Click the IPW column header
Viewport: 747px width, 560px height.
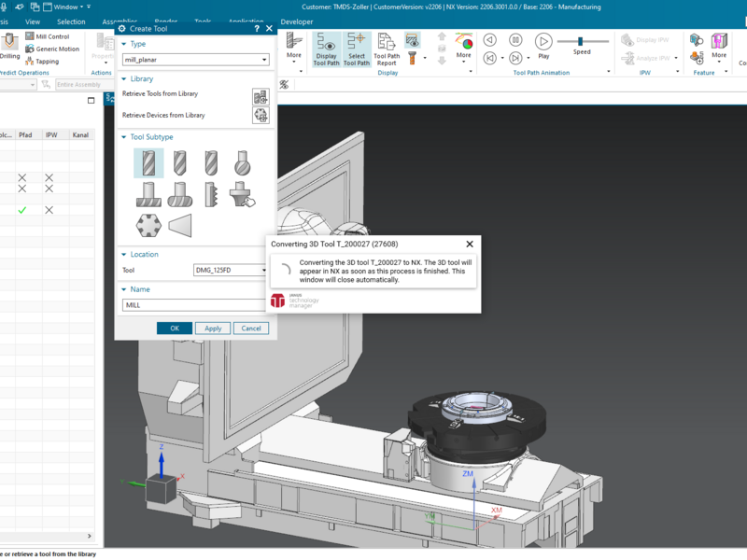(x=51, y=135)
